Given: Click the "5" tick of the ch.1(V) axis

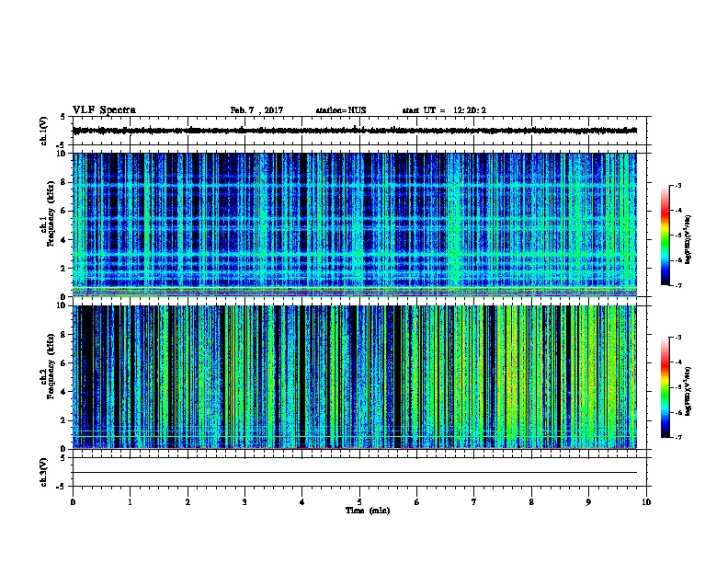Looking at the screenshot, I should click(x=63, y=117).
